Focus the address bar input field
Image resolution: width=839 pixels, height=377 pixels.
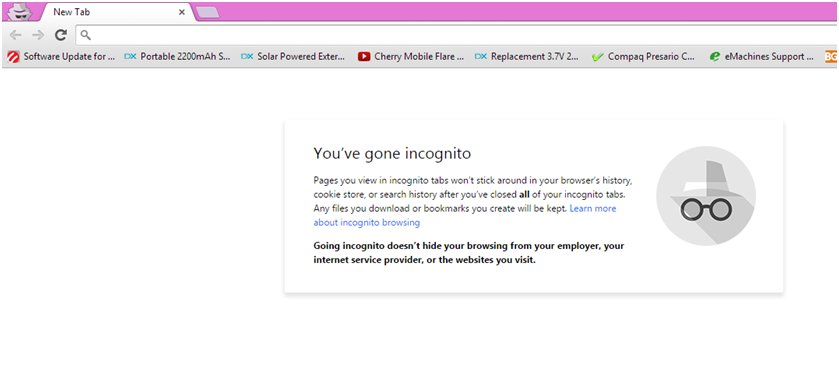(457, 35)
